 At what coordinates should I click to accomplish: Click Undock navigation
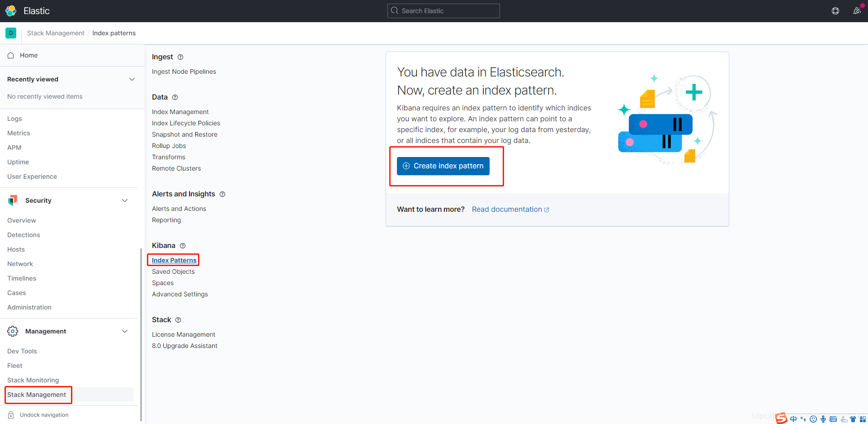point(44,415)
